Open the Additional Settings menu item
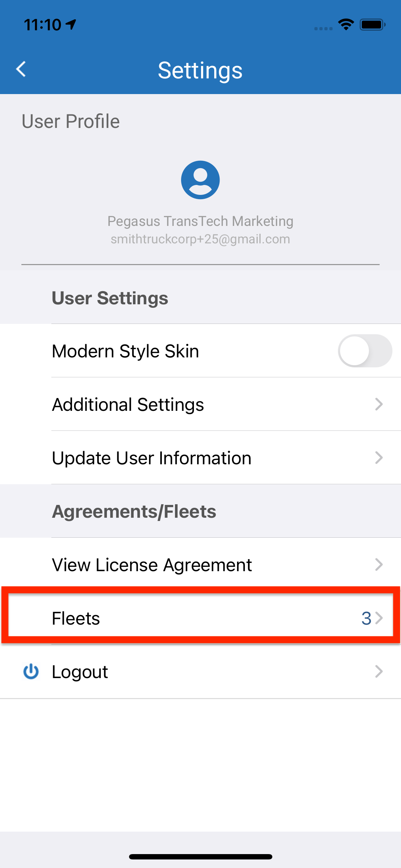The width and height of the screenshot is (401, 868). [128, 404]
